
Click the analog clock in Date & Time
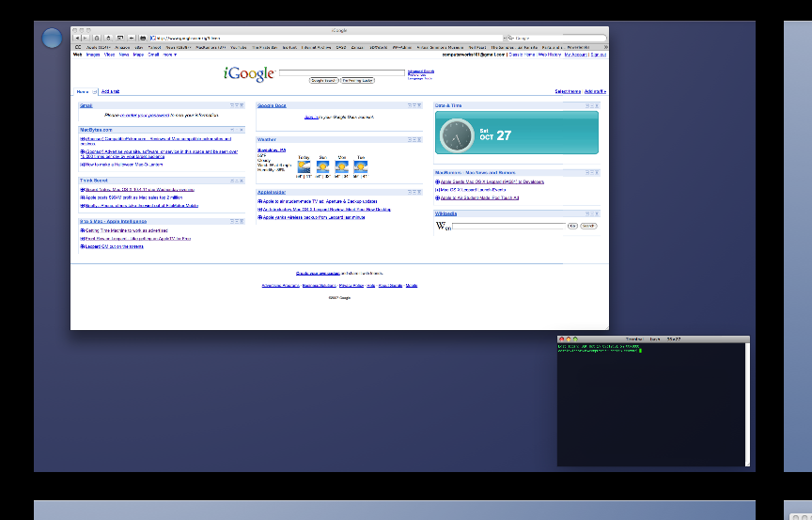click(x=457, y=135)
